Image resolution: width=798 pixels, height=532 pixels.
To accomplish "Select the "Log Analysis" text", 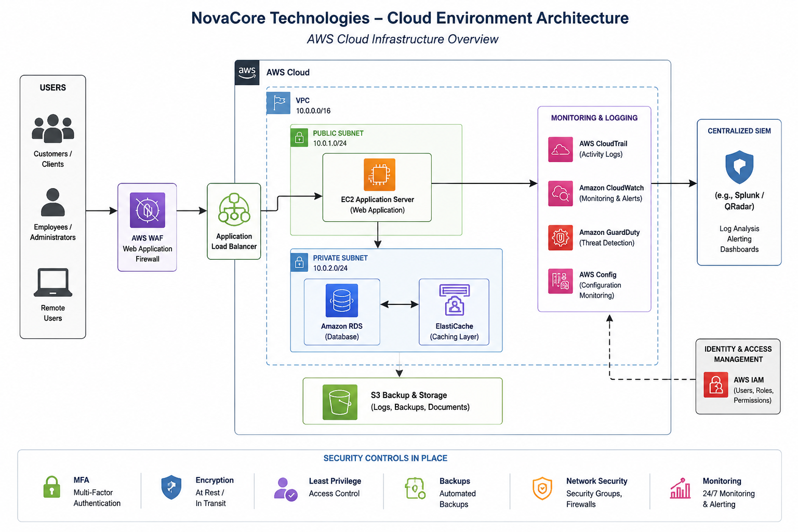I will click(x=739, y=229).
